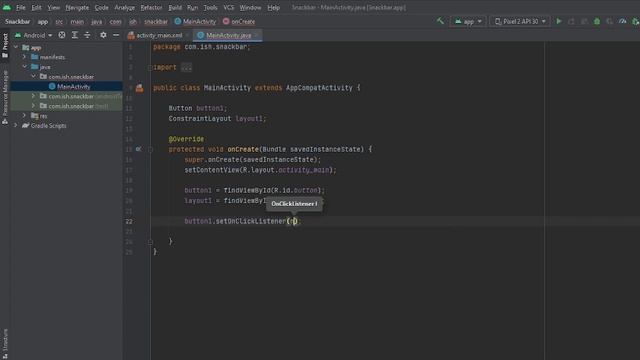Click the Collapse All icon in Project panel

click(87, 35)
